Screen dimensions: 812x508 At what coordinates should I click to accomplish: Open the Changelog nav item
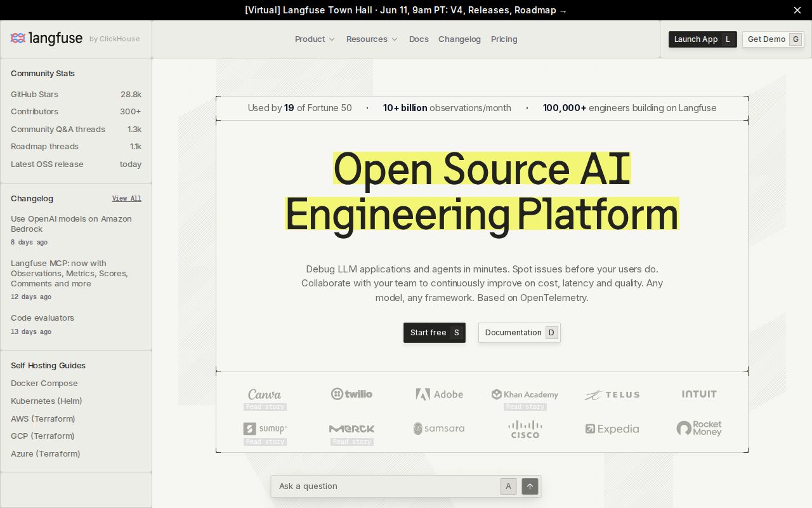pyautogui.click(x=459, y=39)
